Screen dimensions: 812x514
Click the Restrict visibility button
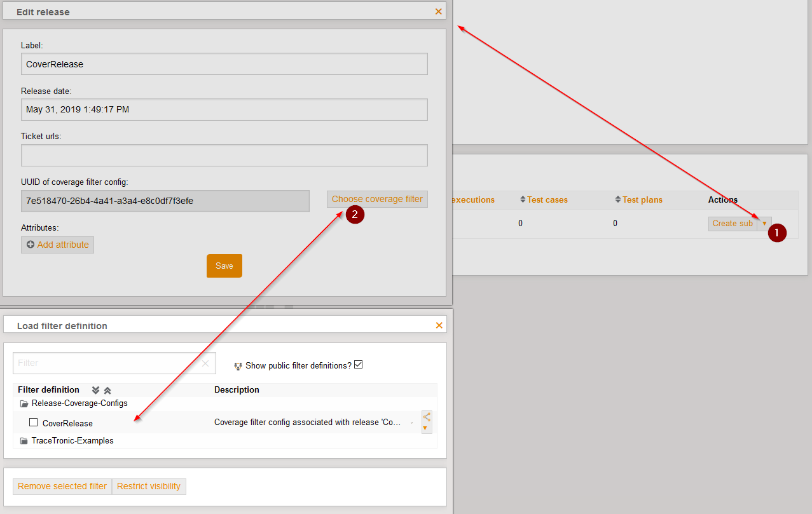pos(149,486)
